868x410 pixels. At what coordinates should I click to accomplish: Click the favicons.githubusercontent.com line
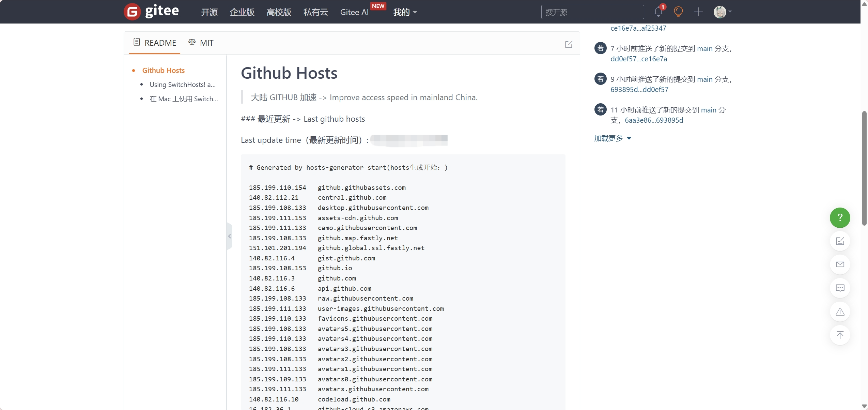click(340, 319)
